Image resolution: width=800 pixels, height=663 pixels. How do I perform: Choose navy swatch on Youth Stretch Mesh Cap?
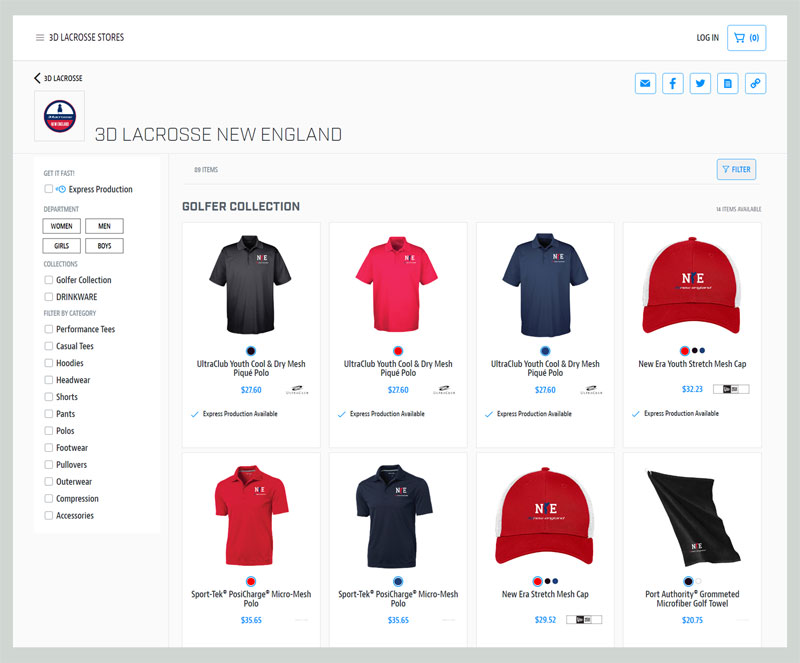703,351
